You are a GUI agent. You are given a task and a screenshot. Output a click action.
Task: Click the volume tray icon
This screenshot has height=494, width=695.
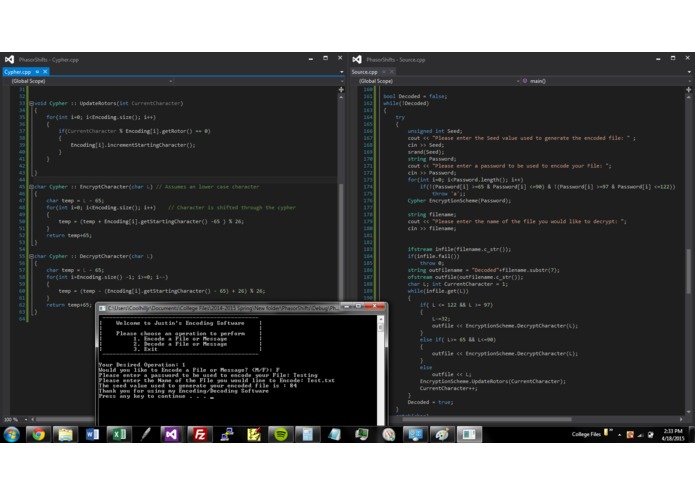[650, 435]
